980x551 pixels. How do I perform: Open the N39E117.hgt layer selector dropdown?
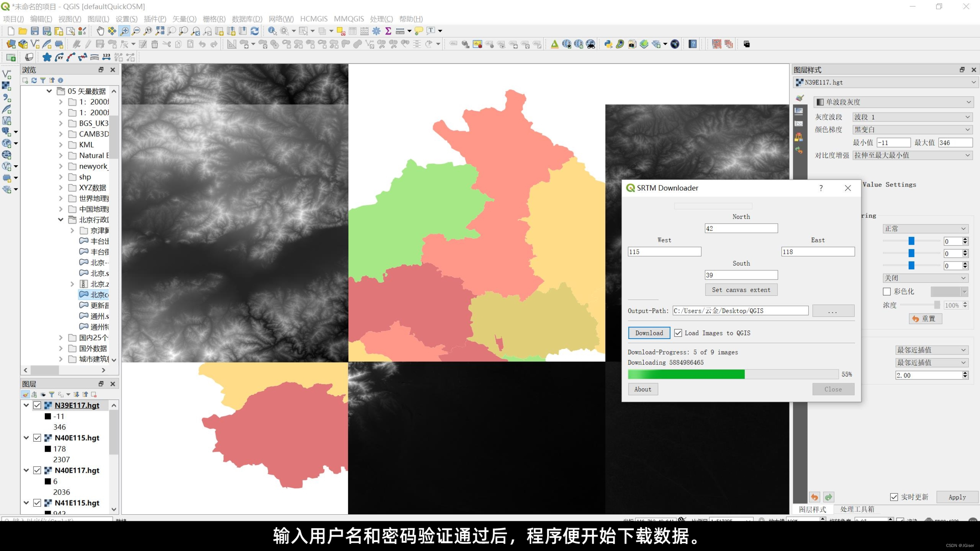[885, 82]
